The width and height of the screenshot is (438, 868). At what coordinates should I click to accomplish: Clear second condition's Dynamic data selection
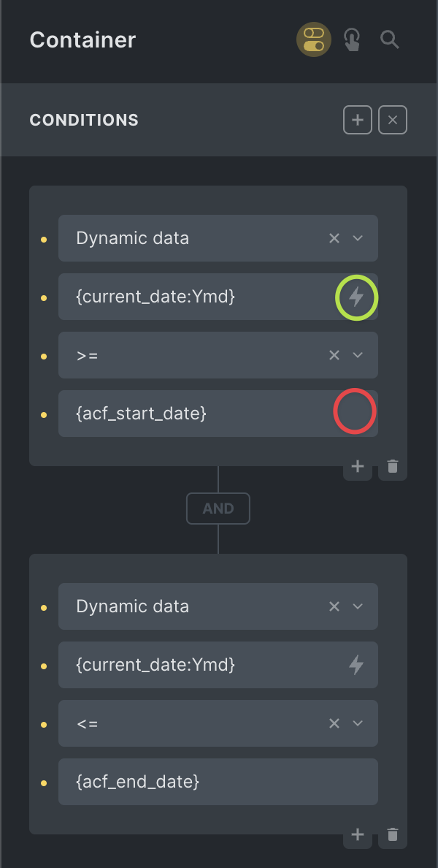[334, 606]
